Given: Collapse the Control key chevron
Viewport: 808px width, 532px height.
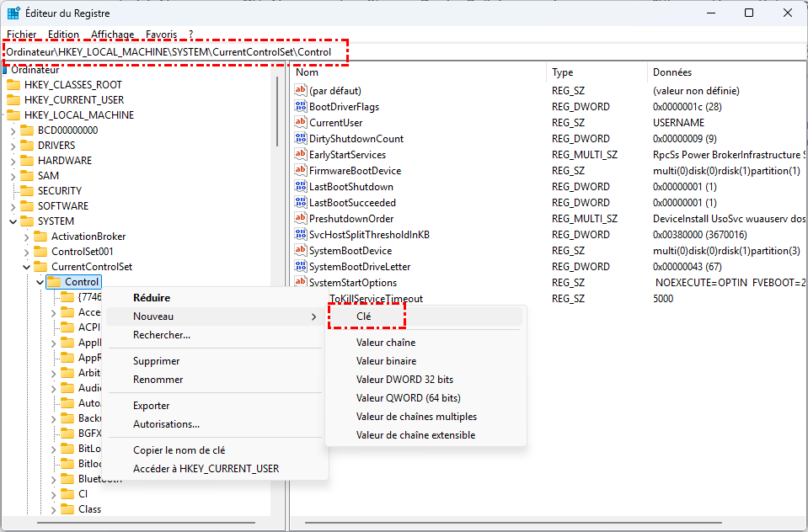Looking at the screenshot, I should point(40,282).
